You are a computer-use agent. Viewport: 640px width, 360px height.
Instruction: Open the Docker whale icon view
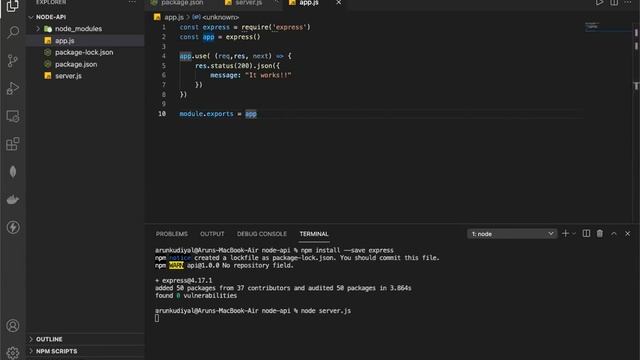[13, 200]
